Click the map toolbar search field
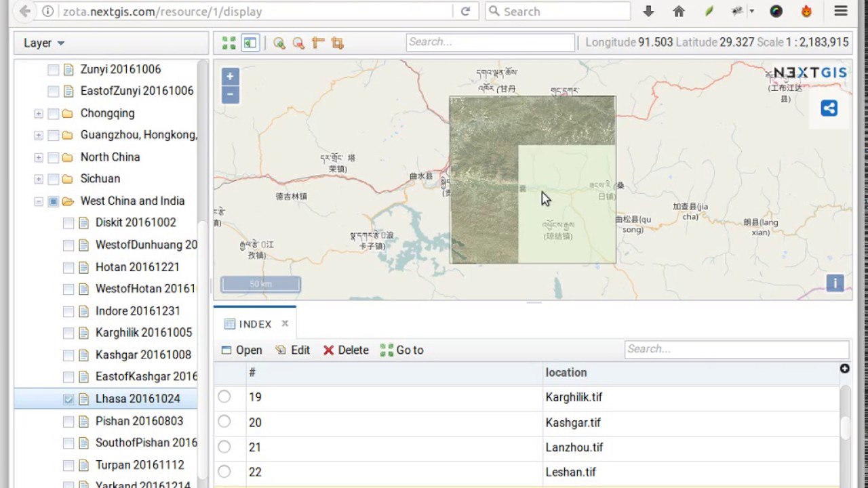The width and height of the screenshot is (868, 488). [490, 42]
